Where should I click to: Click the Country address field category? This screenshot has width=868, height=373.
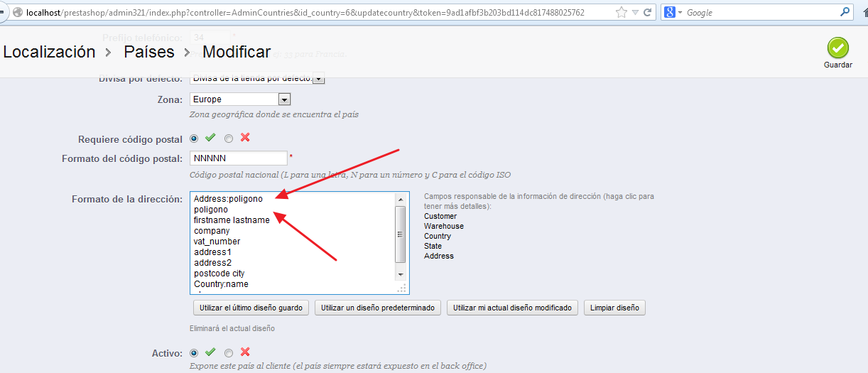438,236
